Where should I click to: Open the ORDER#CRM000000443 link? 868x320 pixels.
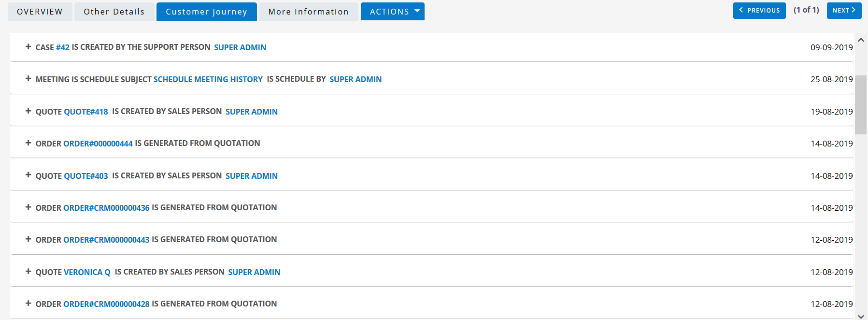click(107, 240)
